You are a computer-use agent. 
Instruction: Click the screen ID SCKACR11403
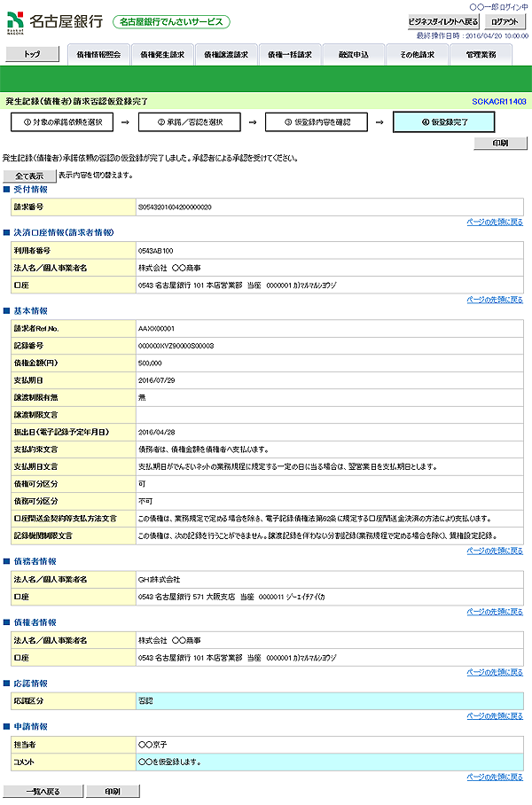click(499, 102)
